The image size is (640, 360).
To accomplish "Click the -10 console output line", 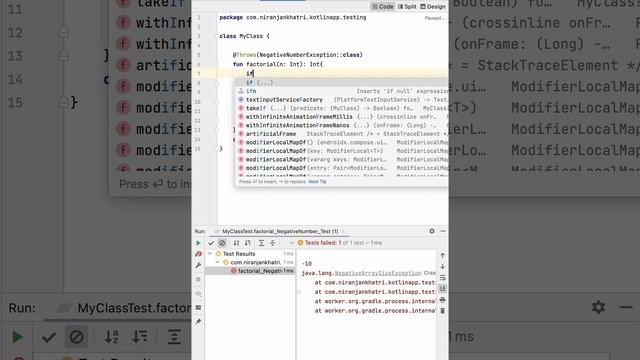I will click(307, 264).
